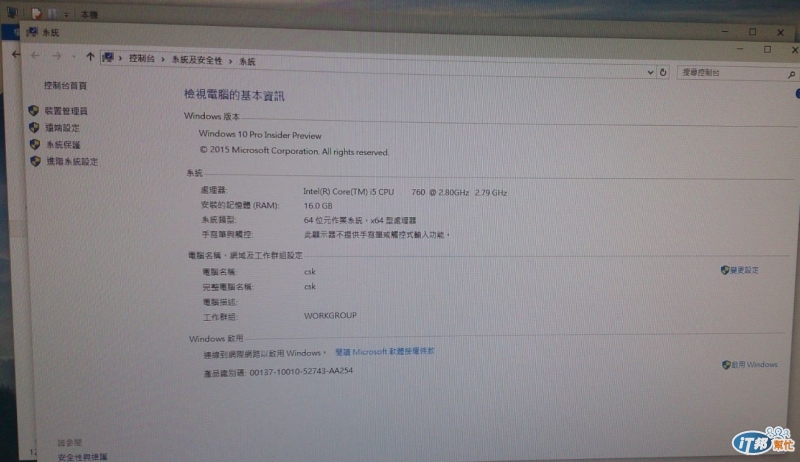The height and width of the screenshot is (462, 800).
Task: Click properties icon in back window toolbar
Action: [x=37, y=14]
